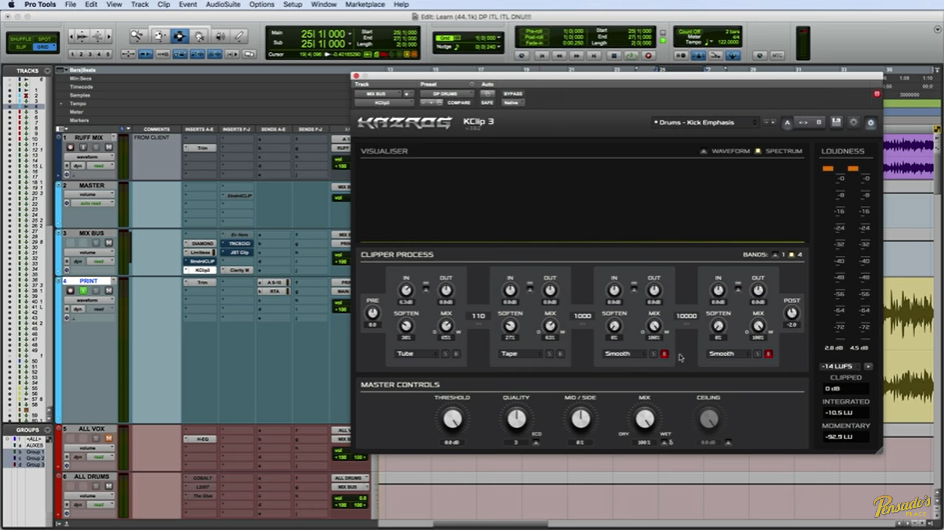This screenshot has width=945, height=532.
Task: Open the Drums - Kick Emphasis preset dropdown
Action: (x=706, y=122)
